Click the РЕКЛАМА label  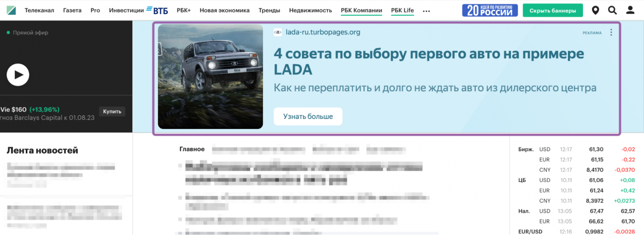point(592,33)
